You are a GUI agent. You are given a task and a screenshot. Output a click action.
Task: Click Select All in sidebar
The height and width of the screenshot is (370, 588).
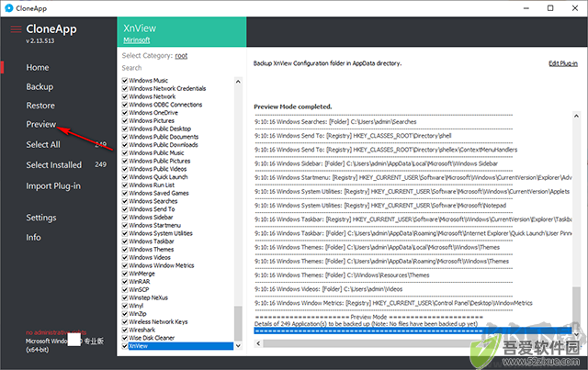[43, 144]
